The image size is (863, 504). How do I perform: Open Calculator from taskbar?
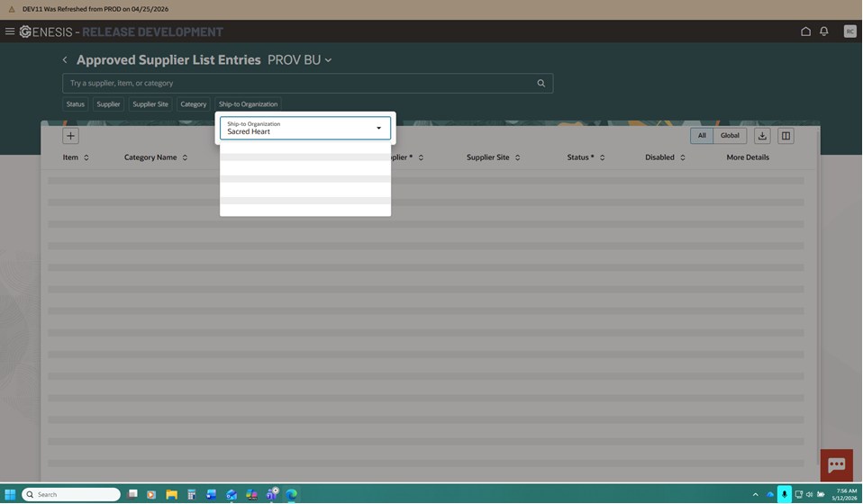(192, 495)
